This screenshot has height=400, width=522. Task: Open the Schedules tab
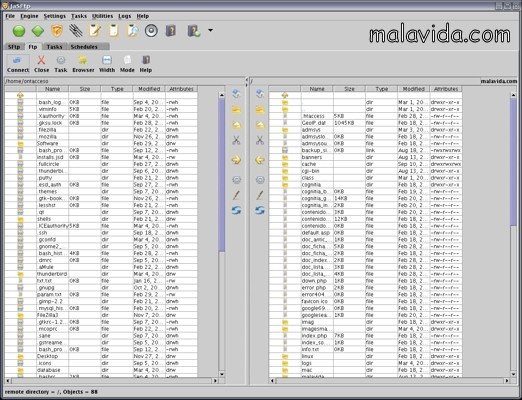(x=84, y=47)
